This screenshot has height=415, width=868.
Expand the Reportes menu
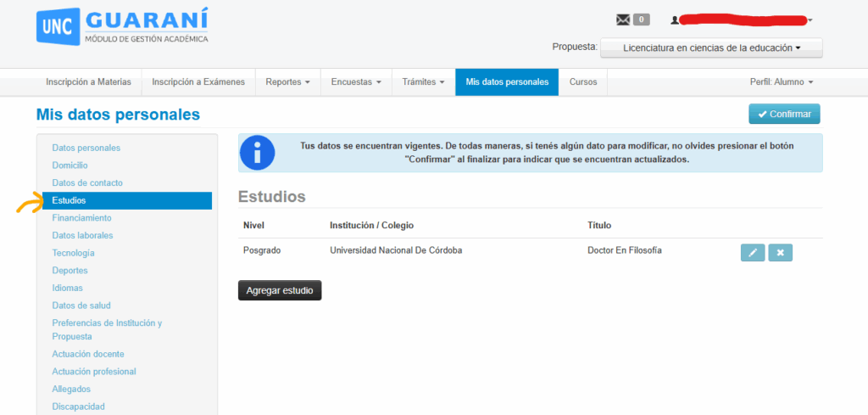(287, 82)
